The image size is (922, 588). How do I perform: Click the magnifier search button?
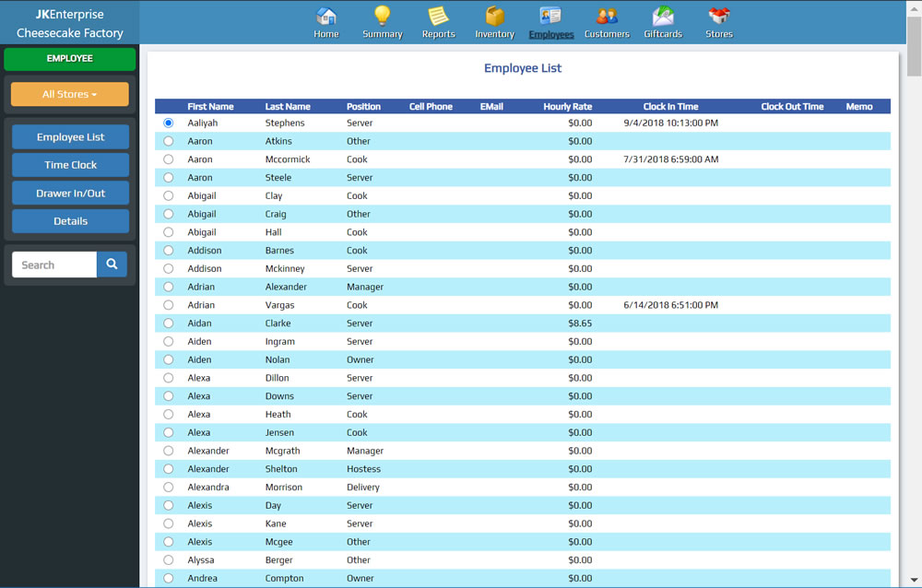pyautogui.click(x=112, y=265)
